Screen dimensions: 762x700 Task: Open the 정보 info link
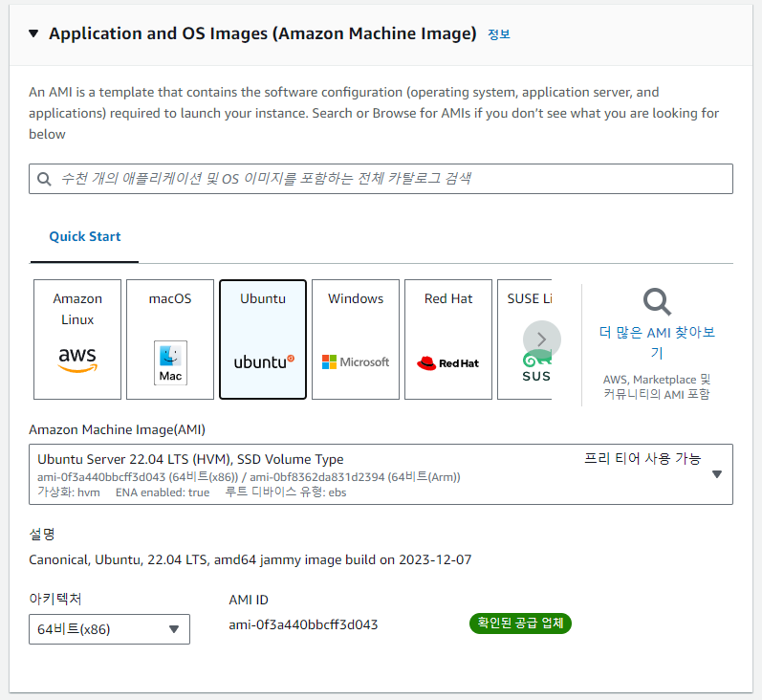coord(499,34)
